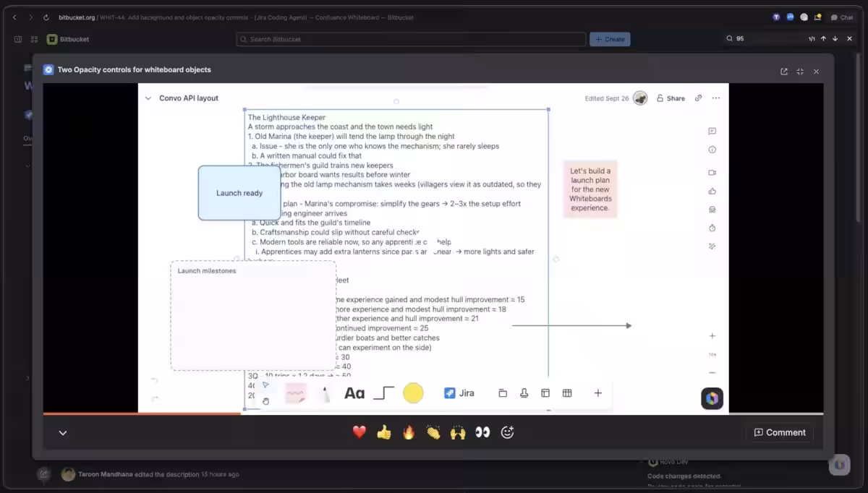The width and height of the screenshot is (868, 493).
Task: Open the thumbs-up voting tool
Action: click(x=712, y=192)
